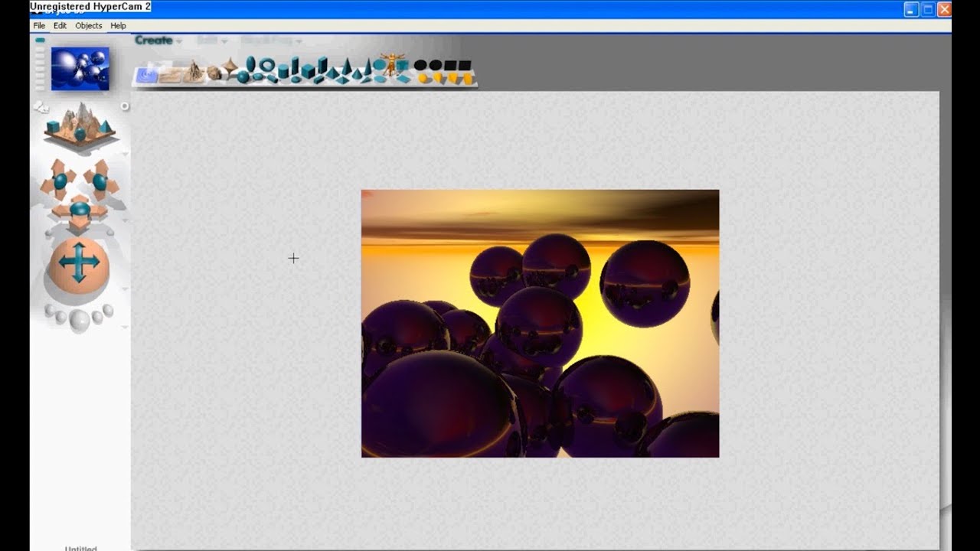Click the nano preview thumbnail of spheres
Image resolution: width=980 pixels, height=551 pixels.
click(x=80, y=69)
